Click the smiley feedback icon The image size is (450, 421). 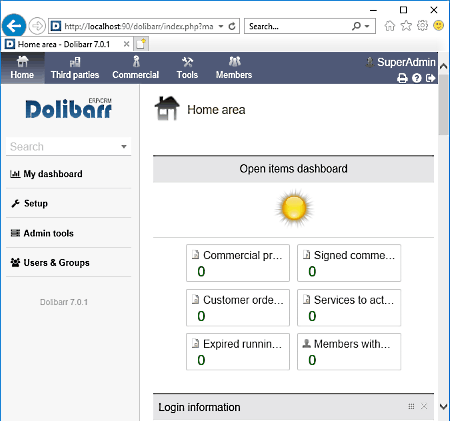(x=439, y=26)
